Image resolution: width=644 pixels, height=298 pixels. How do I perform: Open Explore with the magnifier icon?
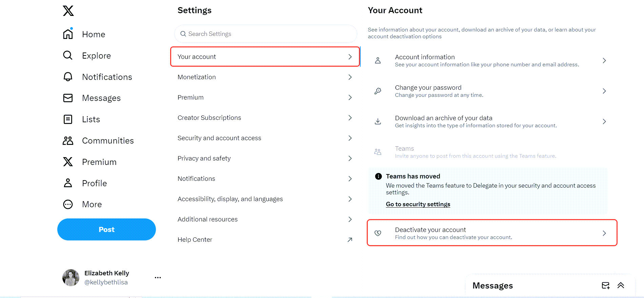pyautogui.click(x=68, y=55)
